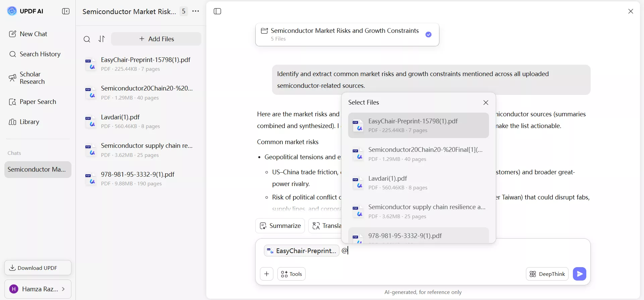
Task: Toggle the file list panel icon
Action: (x=217, y=11)
